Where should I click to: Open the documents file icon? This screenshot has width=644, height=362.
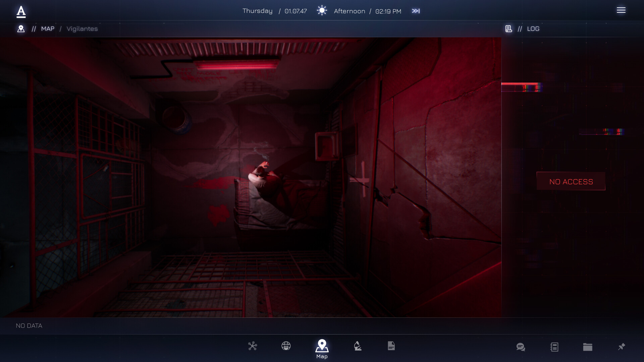click(391, 346)
